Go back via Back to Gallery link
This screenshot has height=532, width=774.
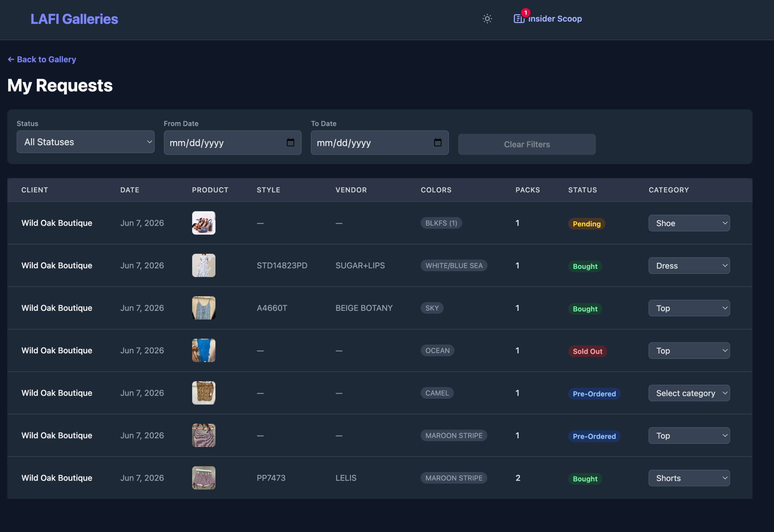(x=42, y=59)
